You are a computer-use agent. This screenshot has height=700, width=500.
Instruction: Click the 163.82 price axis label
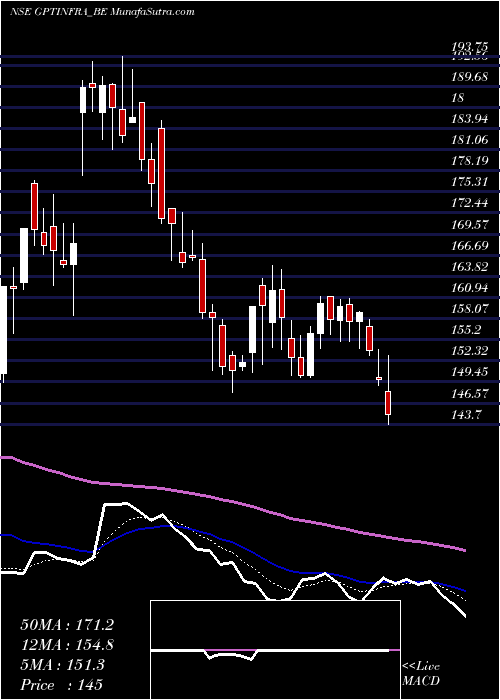[470, 267]
